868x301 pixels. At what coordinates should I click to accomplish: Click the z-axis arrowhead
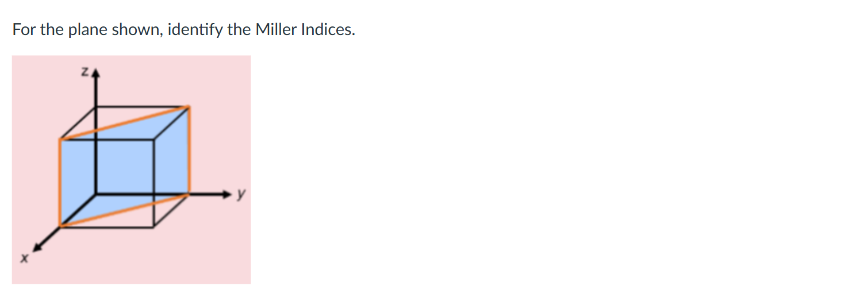(x=96, y=73)
